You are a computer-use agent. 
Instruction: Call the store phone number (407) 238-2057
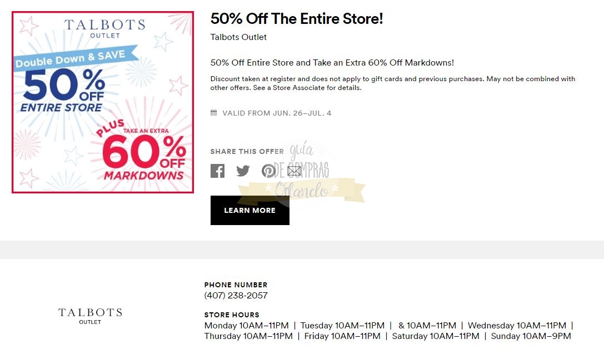tap(236, 295)
